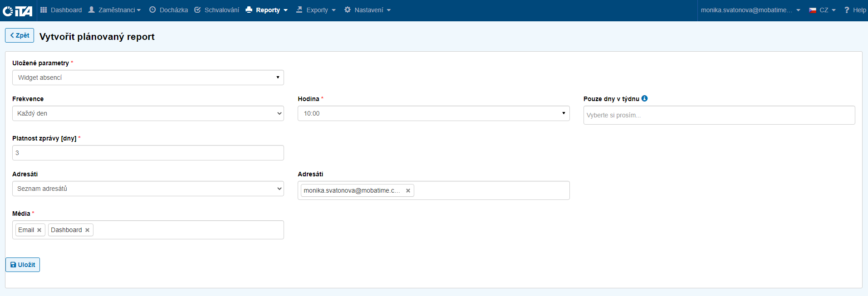Image resolution: width=868 pixels, height=296 pixels.
Task: Go back with the Zpět button
Action: click(20, 35)
